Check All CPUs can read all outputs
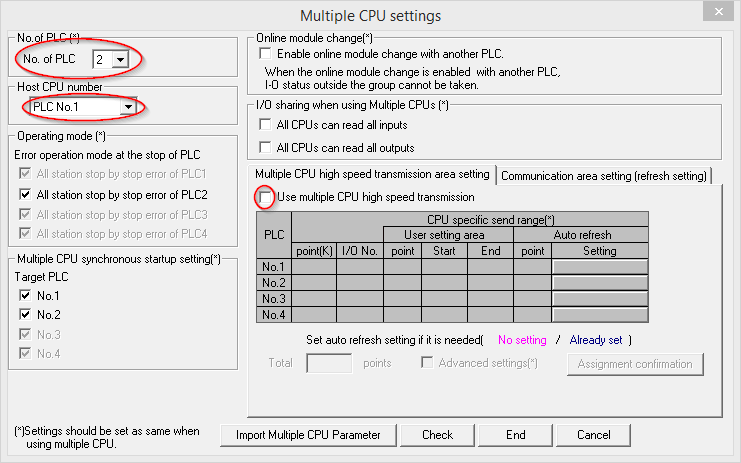 [266, 147]
